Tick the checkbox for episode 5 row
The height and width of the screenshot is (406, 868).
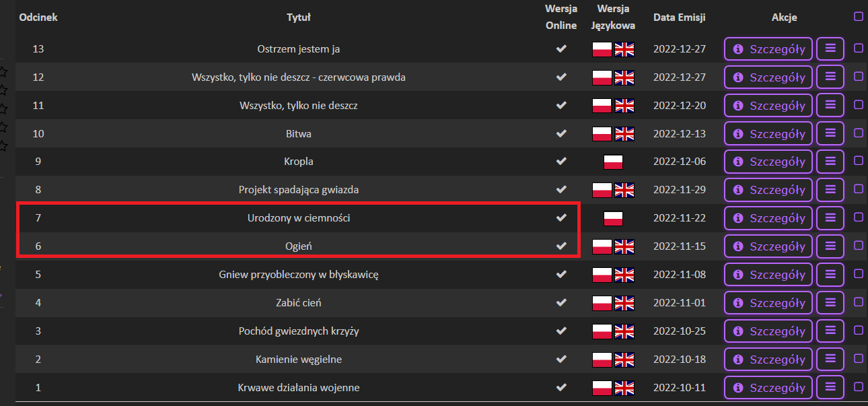859,274
